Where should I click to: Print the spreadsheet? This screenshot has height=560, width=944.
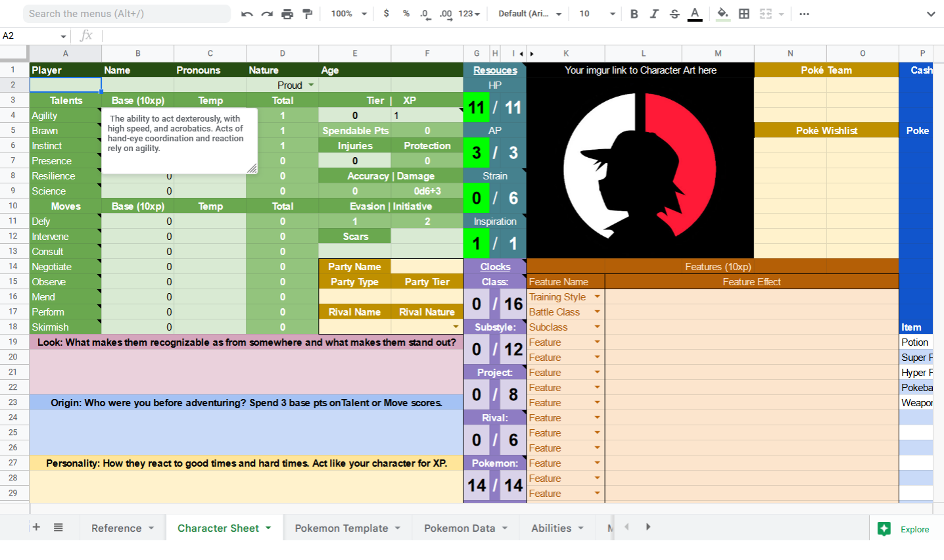[x=287, y=14]
